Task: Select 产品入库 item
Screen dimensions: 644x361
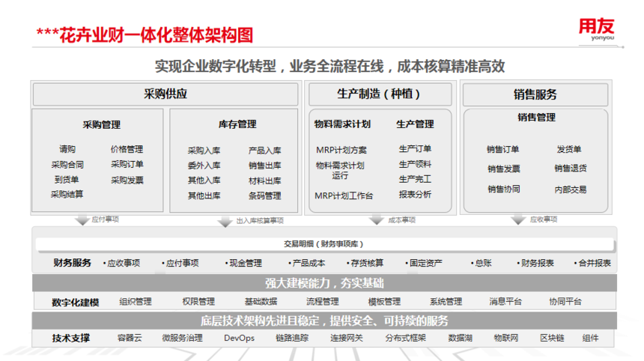Action: (x=265, y=151)
